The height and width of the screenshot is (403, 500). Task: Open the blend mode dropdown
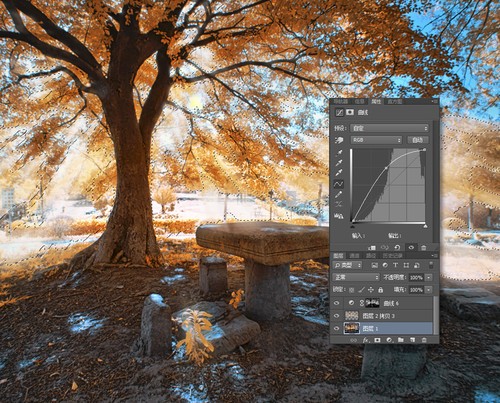pos(356,277)
